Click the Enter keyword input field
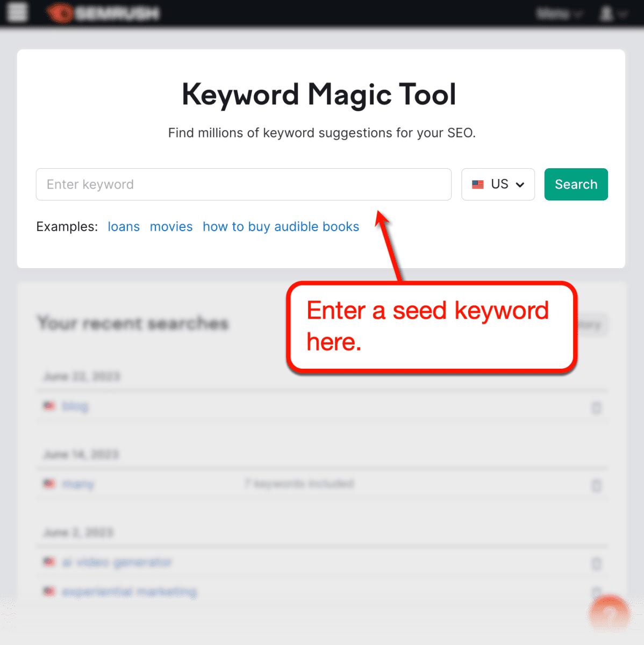This screenshot has height=645, width=644. click(243, 184)
